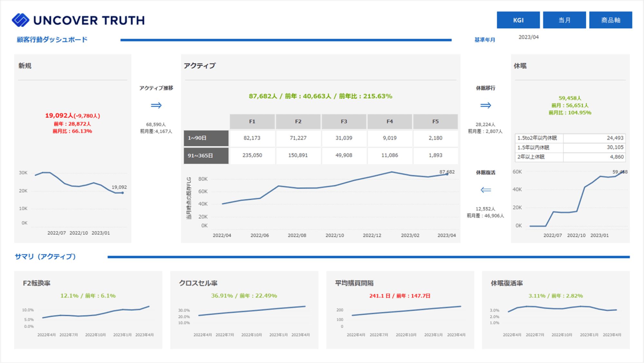Click the 顧客行動ダッシュボード heading

52,40
